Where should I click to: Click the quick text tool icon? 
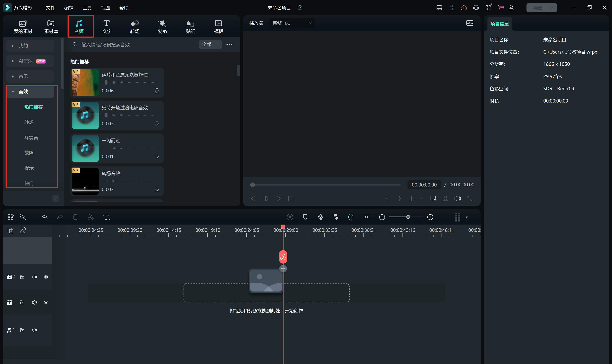point(106,217)
